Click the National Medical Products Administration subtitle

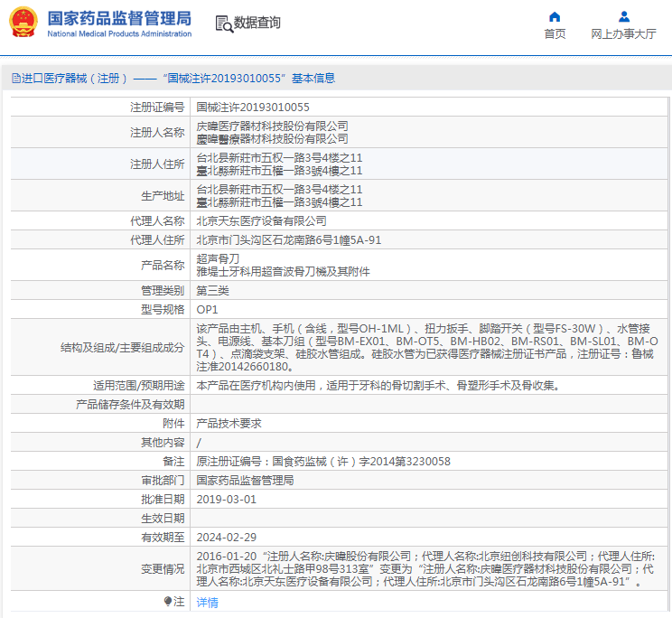click(118, 34)
